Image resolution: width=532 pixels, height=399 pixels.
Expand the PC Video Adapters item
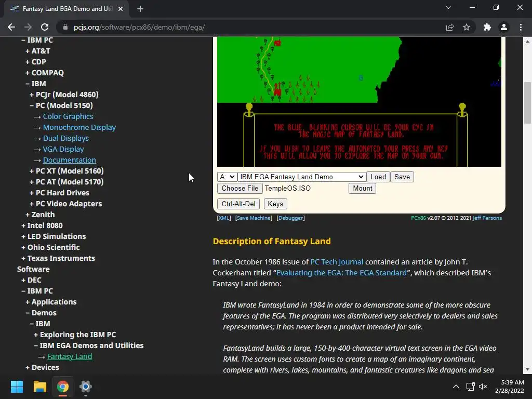[x=65, y=204]
